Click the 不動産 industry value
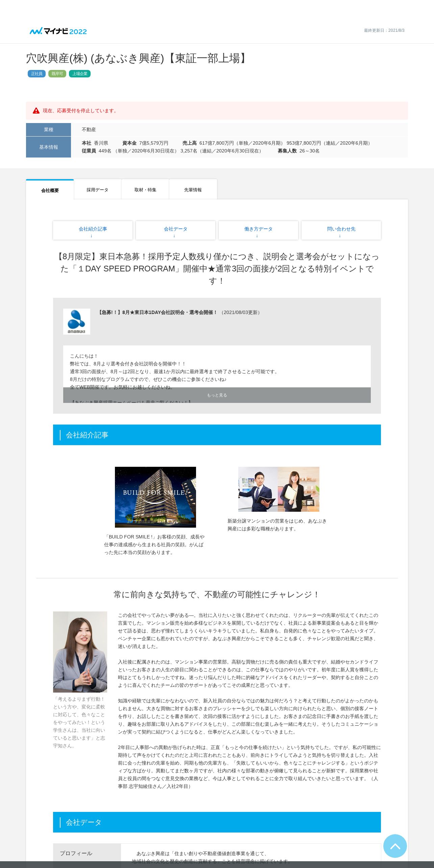Viewport: 434px width, 868px height. [89, 129]
